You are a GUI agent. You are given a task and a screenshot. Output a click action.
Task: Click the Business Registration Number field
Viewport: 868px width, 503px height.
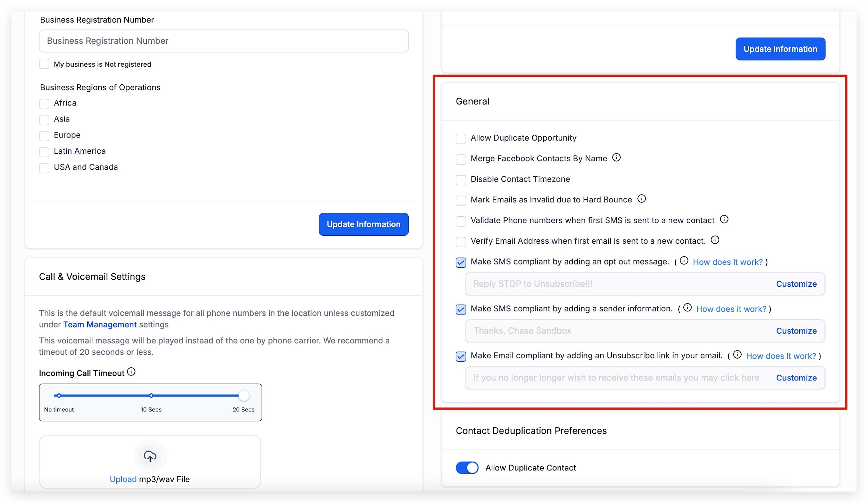(x=224, y=41)
